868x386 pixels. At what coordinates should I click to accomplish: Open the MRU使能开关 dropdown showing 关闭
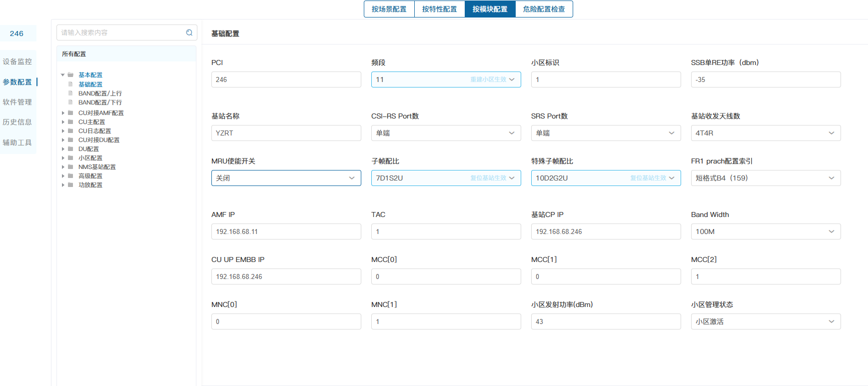pos(286,178)
